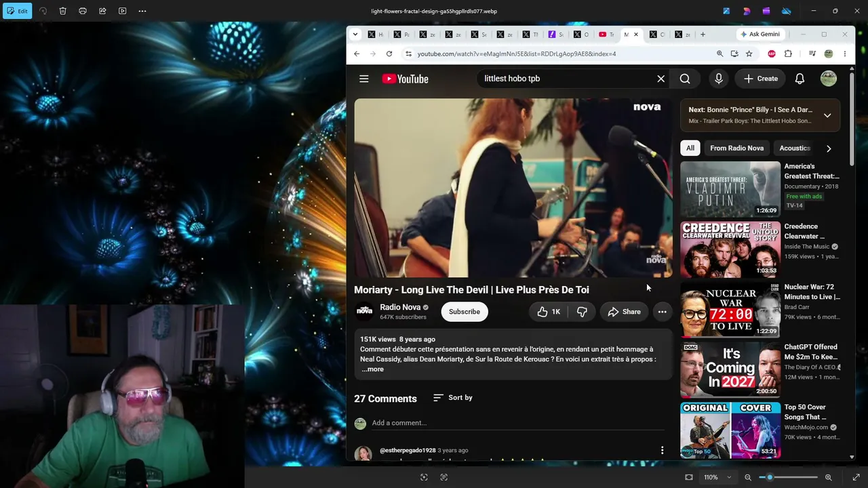Screen dimensions: 868x488
Task: Open a new Chrome tab
Action: click(x=703, y=35)
